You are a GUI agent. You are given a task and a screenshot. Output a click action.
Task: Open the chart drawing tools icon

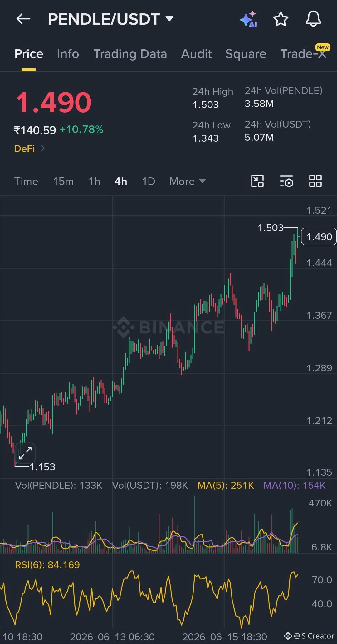[x=257, y=181]
